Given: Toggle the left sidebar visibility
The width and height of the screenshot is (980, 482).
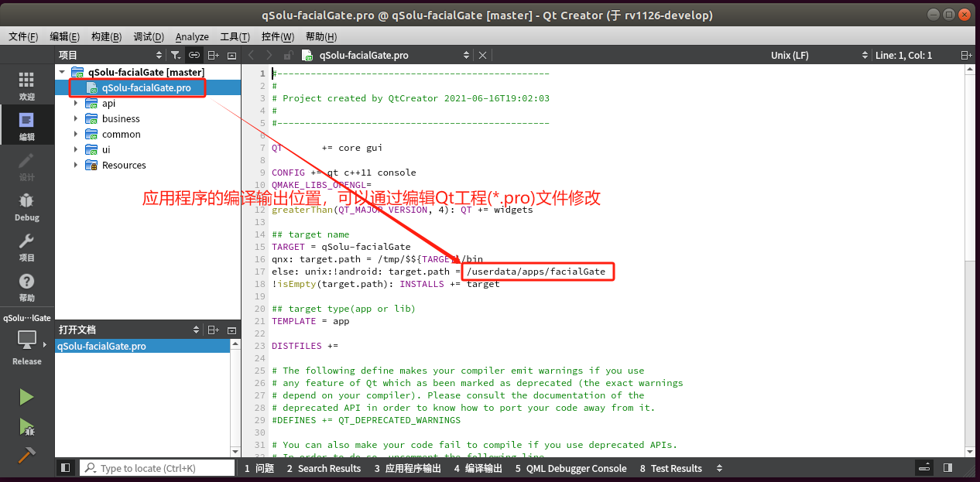Looking at the screenshot, I should pos(66,468).
